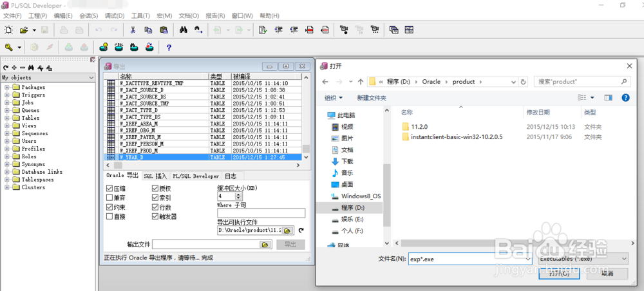Toggle the preview pane icon in Open dialog
The width and height of the screenshot is (644, 291).
tap(609, 98)
